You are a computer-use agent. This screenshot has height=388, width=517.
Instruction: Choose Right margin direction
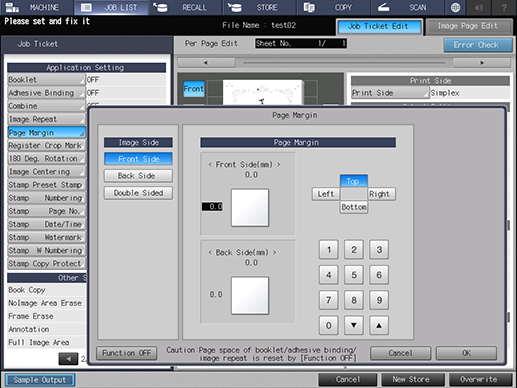(x=382, y=194)
